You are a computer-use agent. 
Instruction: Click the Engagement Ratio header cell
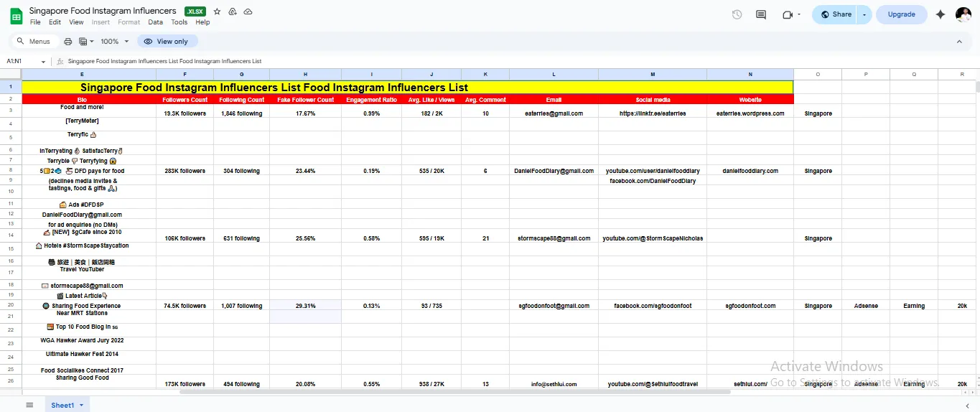[371, 100]
